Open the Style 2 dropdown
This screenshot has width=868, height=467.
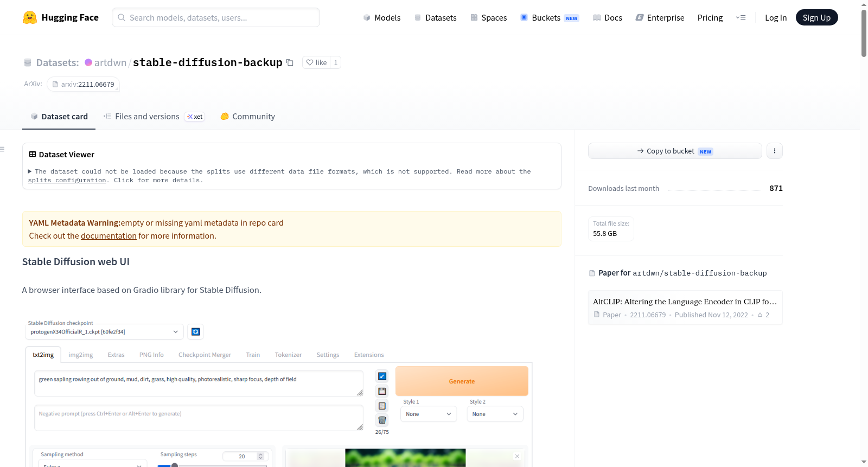[495, 414]
